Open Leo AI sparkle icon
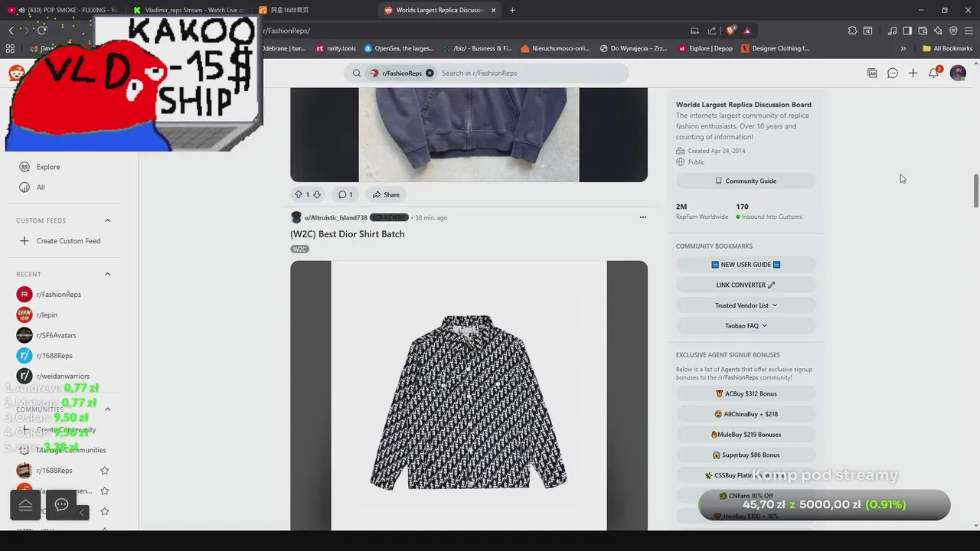 [x=938, y=31]
